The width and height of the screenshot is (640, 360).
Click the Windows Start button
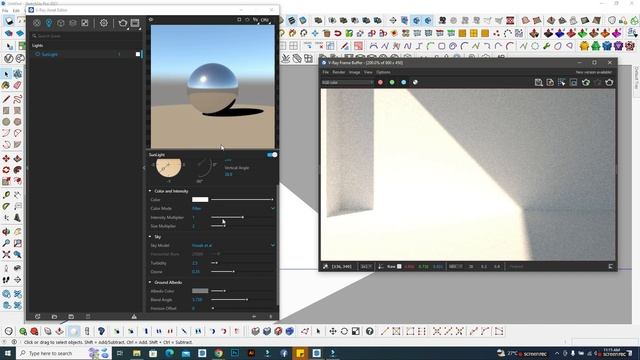pos(7,353)
